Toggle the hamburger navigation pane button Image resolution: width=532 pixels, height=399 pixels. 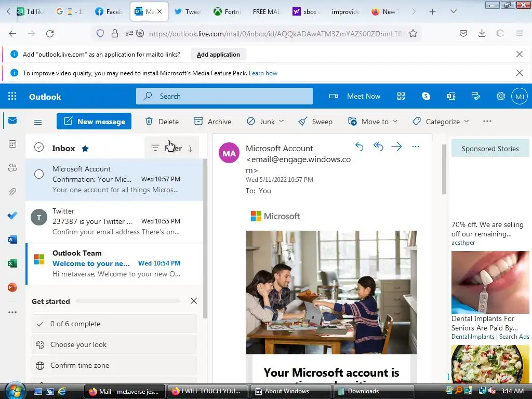[38, 122]
